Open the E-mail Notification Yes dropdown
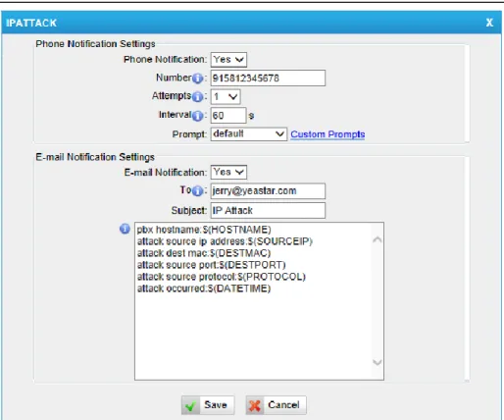The width and height of the screenshot is (504, 420). [228, 172]
